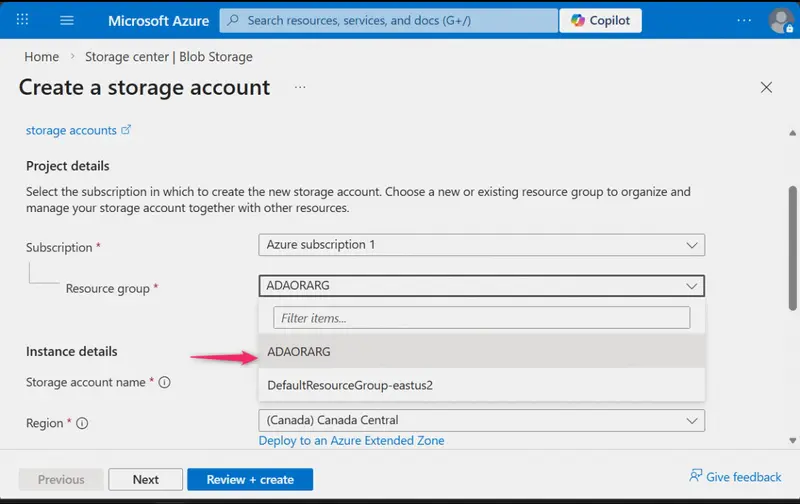Screen dimensions: 800x504
Task: Click the feedback person icon
Action: click(x=695, y=476)
